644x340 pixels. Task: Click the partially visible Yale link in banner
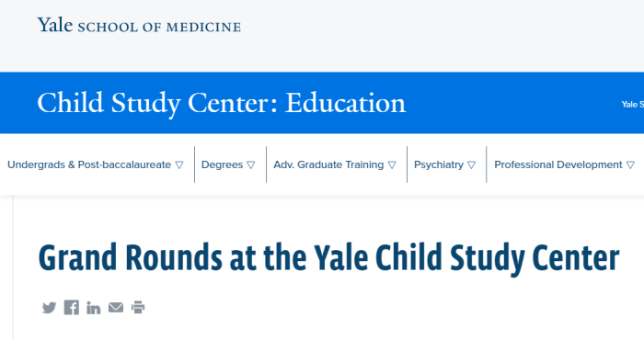pyautogui.click(x=633, y=105)
